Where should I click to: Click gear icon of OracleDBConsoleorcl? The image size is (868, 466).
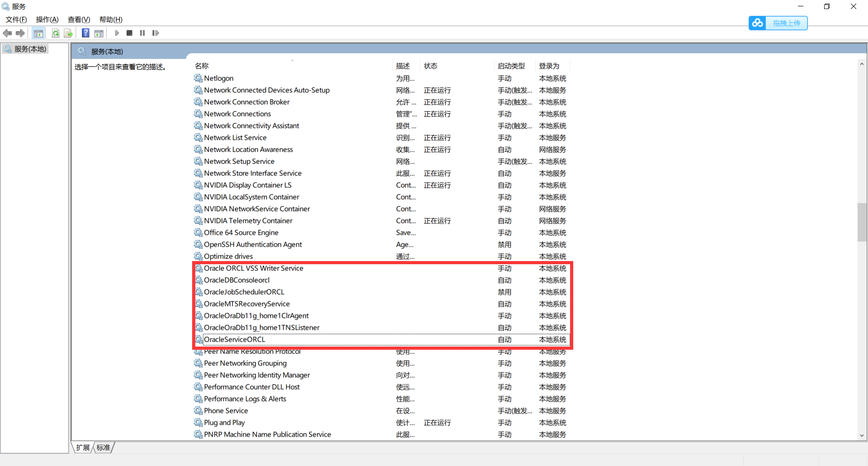coord(198,280)
